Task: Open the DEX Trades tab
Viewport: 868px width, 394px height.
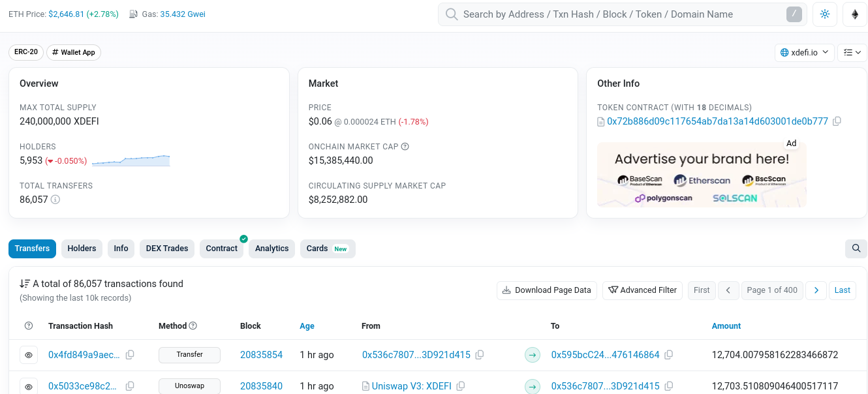Action: click(167, 249)
